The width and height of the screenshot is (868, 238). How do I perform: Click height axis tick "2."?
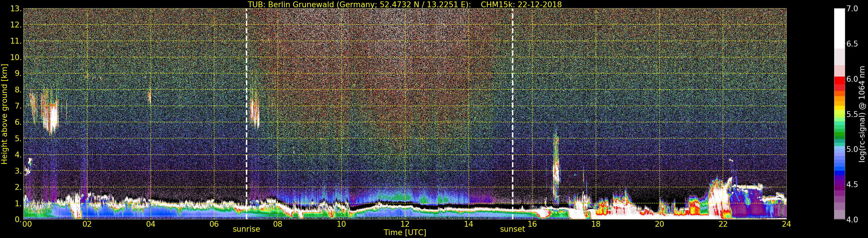18,187
